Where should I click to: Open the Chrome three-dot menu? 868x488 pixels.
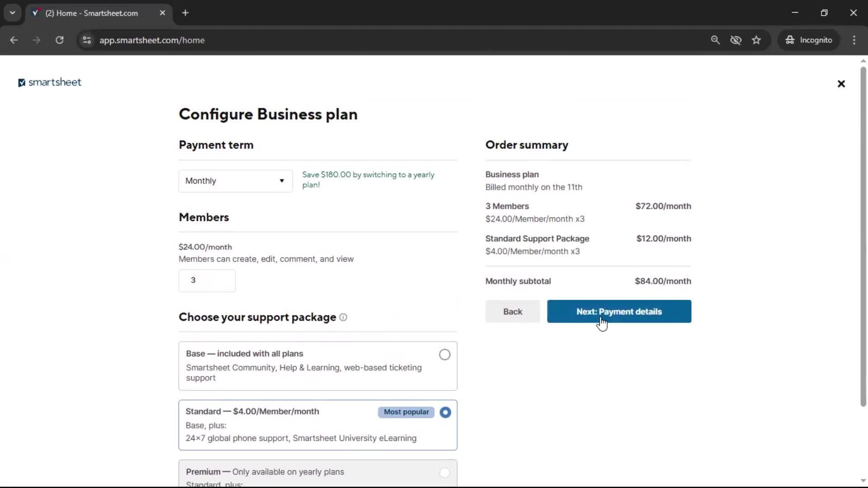[854, 40]
